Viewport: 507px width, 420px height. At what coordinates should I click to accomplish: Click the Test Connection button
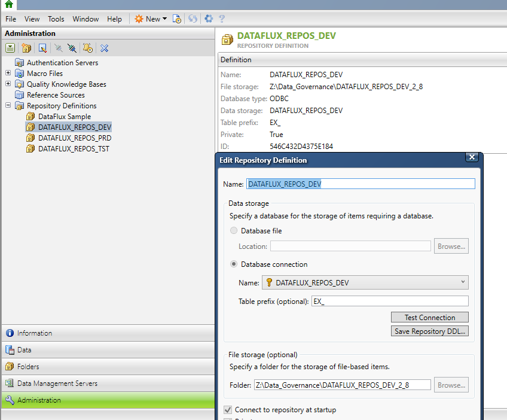[429, 317]
